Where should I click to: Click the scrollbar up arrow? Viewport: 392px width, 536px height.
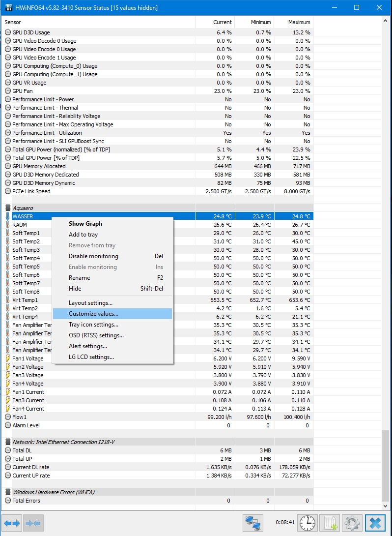pyautogui.click(x=386, y=21)
